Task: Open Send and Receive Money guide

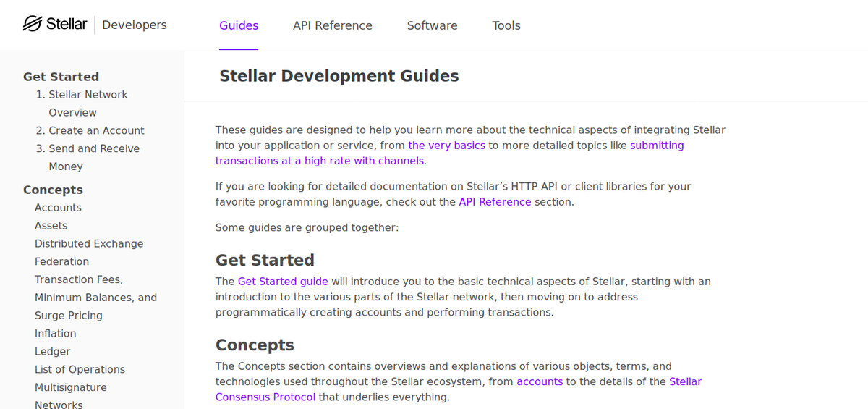Action: tap(94, 157)
